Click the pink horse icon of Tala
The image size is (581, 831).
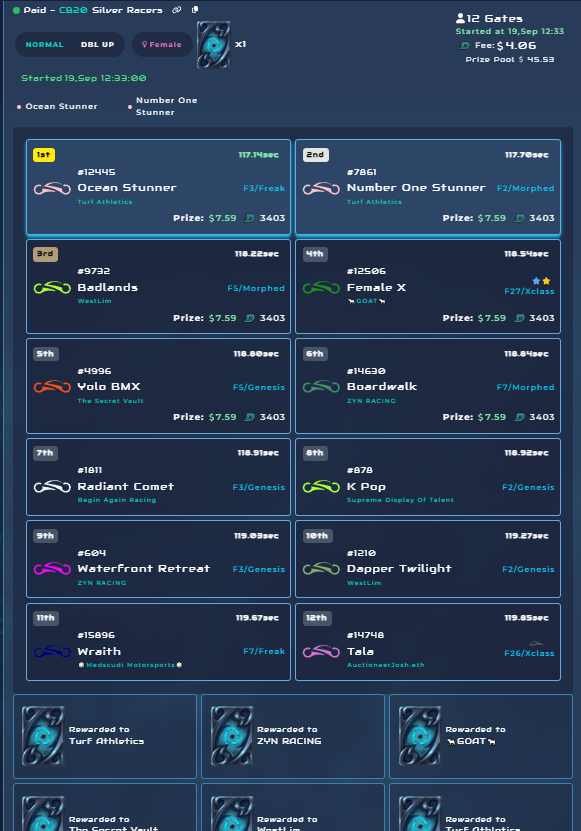pos(321,651)
